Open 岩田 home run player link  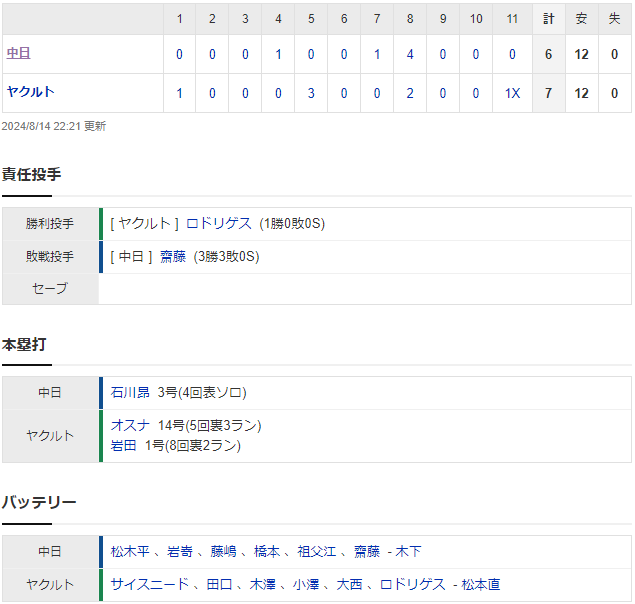click(x=124, y=446)
